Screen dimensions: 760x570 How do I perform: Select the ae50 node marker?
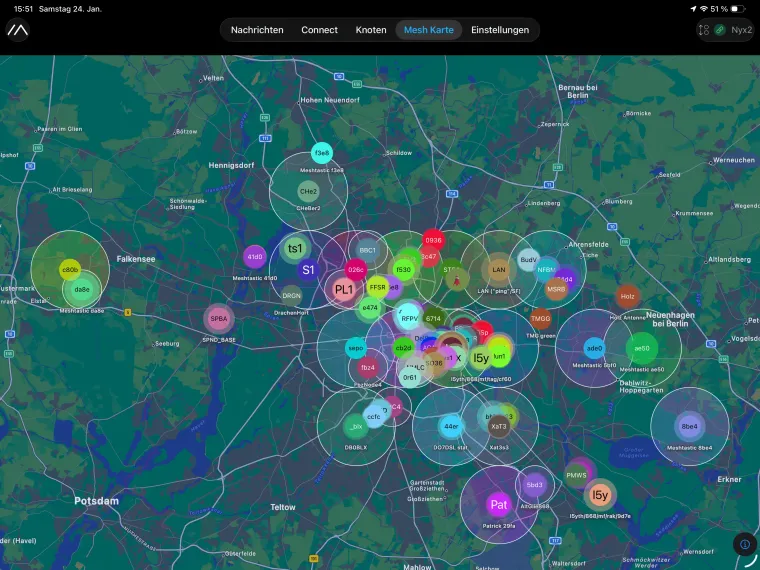642,349
